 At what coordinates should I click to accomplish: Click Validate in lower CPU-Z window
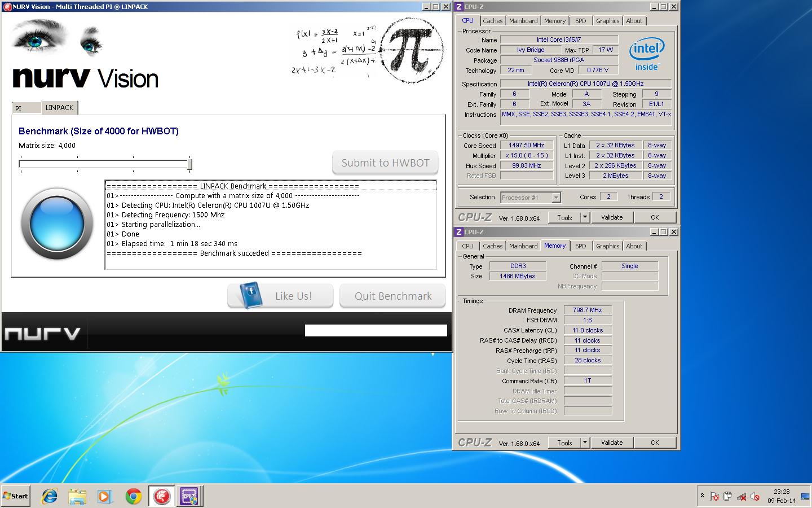[x=612, y=443]
